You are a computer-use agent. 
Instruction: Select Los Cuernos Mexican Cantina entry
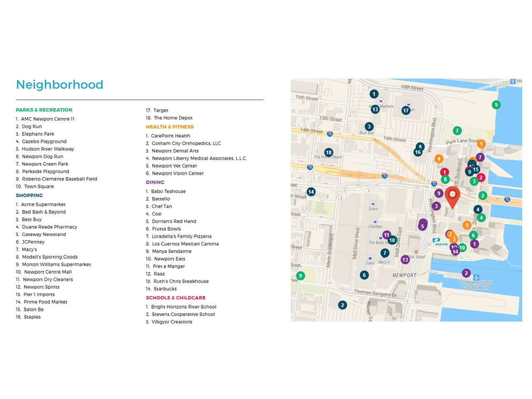click(182, 244)
